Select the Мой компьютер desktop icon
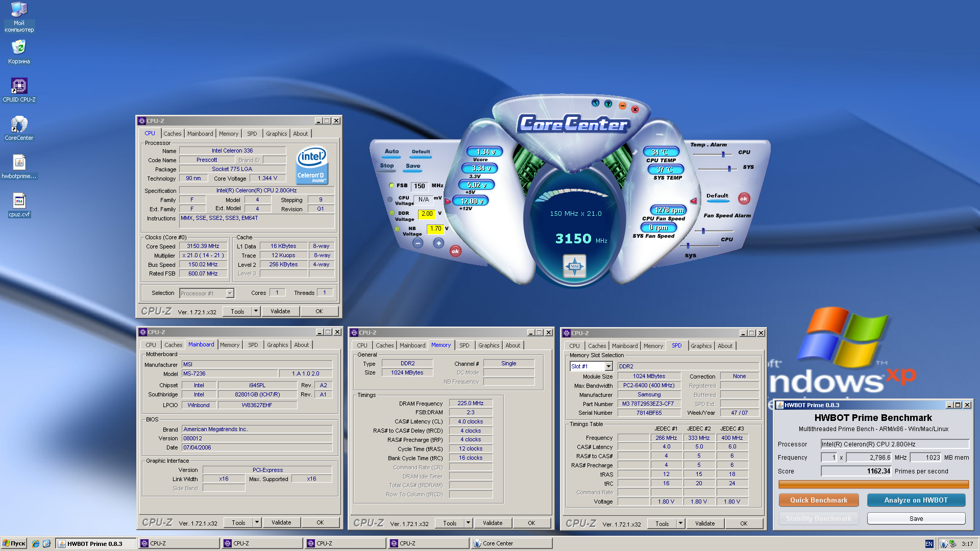This screenshot has width=980, height=551. 19,17
